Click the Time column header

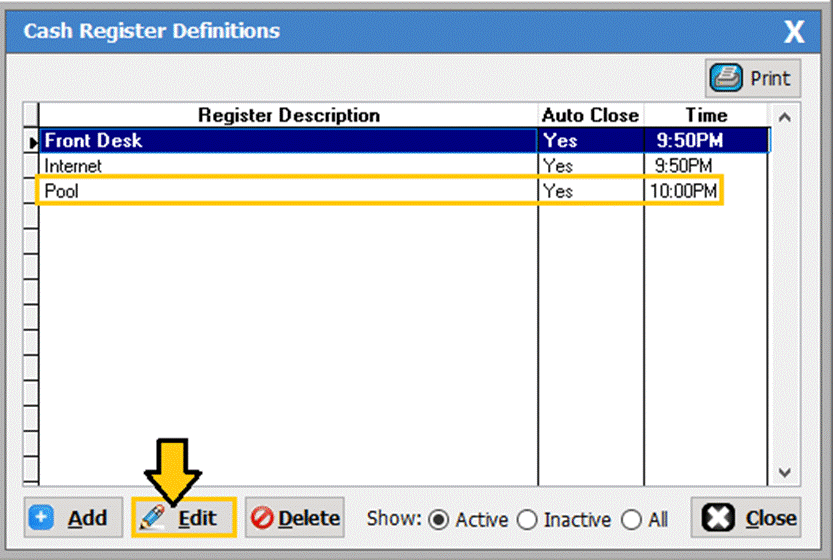click(x=706, y=115)
